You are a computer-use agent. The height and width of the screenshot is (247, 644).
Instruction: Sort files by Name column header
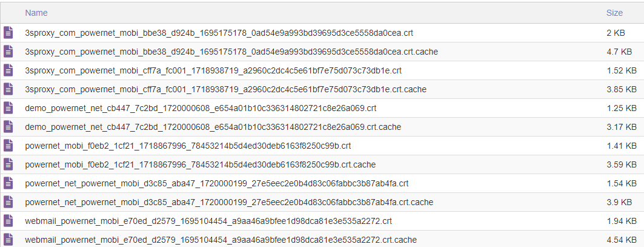pos(36,13)
